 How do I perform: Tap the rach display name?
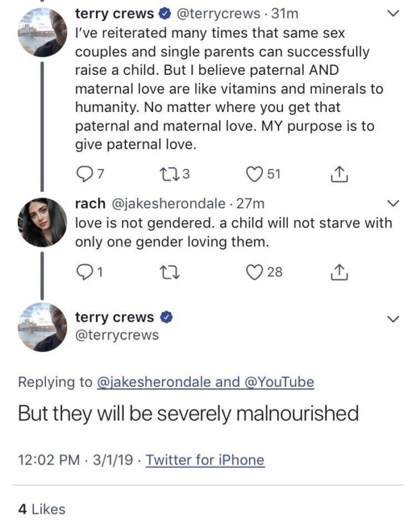point(90,204)
